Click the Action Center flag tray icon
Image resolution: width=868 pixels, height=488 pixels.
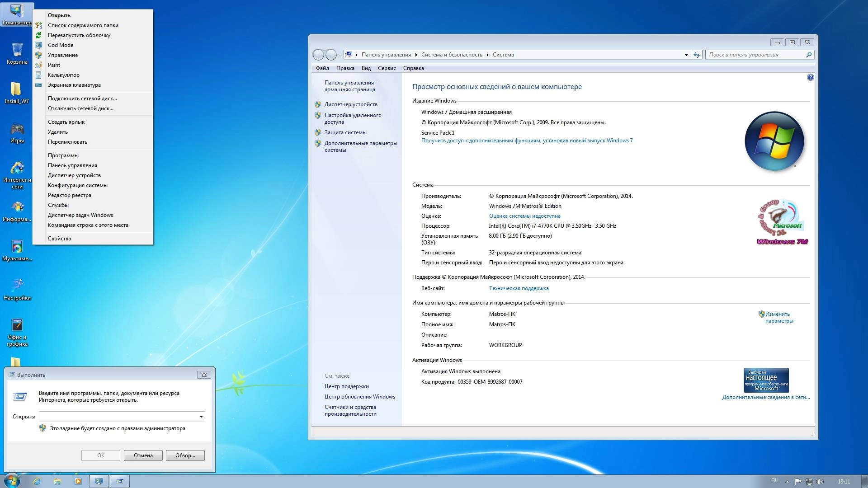798,482
